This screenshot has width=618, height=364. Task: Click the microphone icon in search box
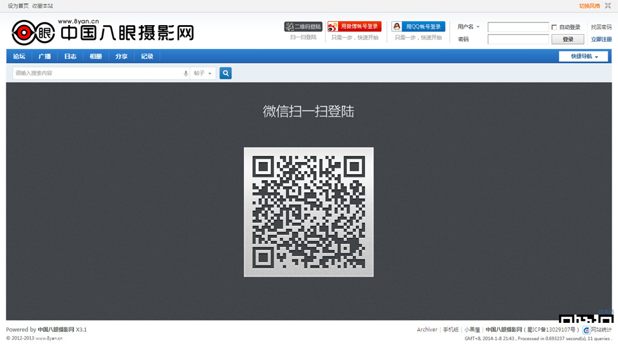point(185,73)
